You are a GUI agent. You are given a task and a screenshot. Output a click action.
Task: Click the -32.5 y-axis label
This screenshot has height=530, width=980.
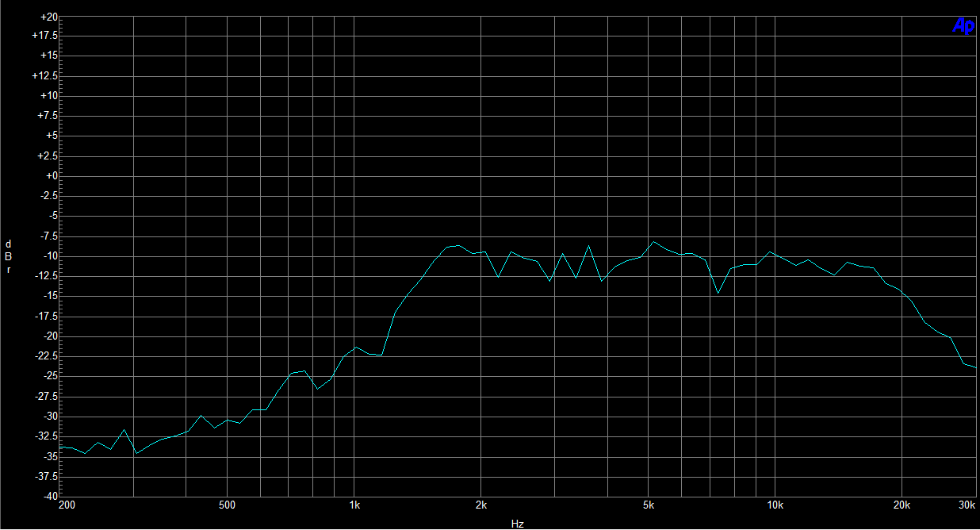(45, 436)
